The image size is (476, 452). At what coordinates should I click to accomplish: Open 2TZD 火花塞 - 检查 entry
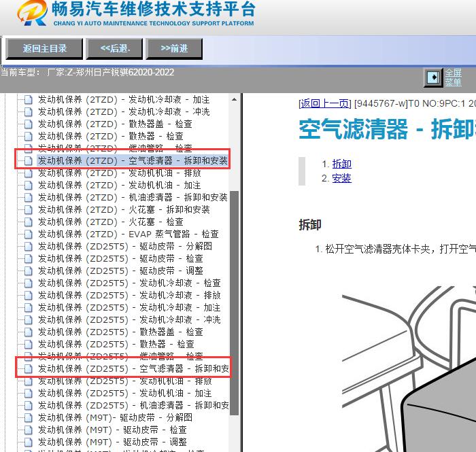tap(110, 222)
